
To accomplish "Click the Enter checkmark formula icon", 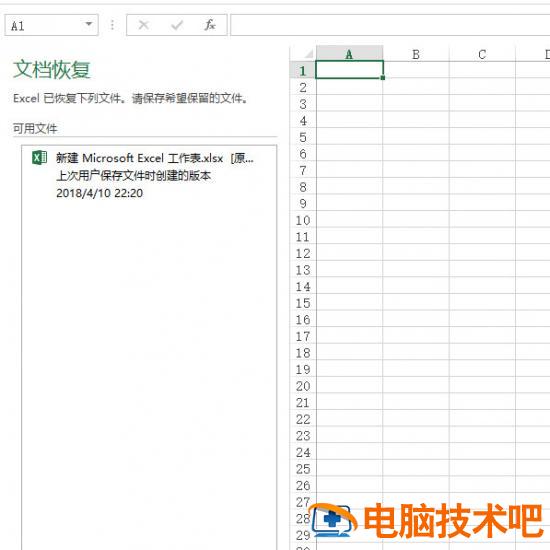I will 177,25.
